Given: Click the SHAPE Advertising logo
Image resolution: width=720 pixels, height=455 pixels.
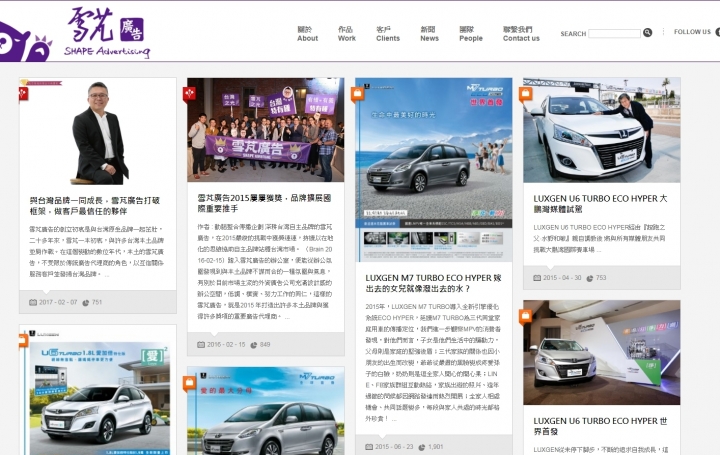Looking at the screenshot, I should [107, 33].
